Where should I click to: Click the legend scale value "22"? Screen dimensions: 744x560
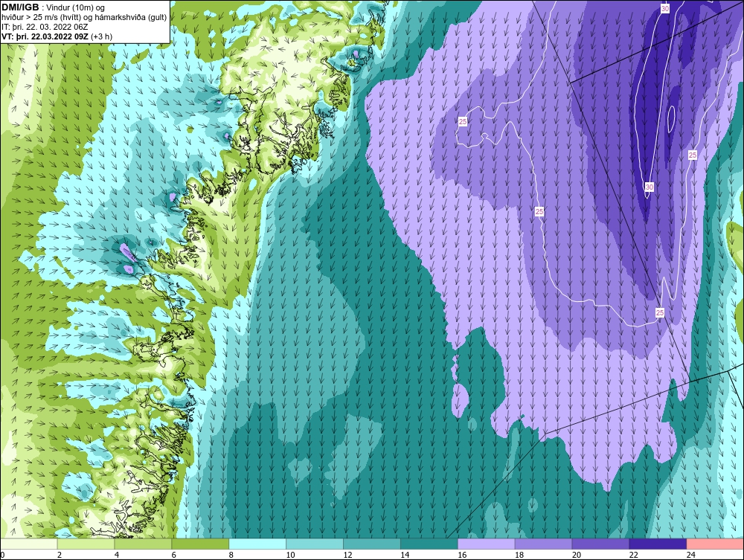(633, 555)
